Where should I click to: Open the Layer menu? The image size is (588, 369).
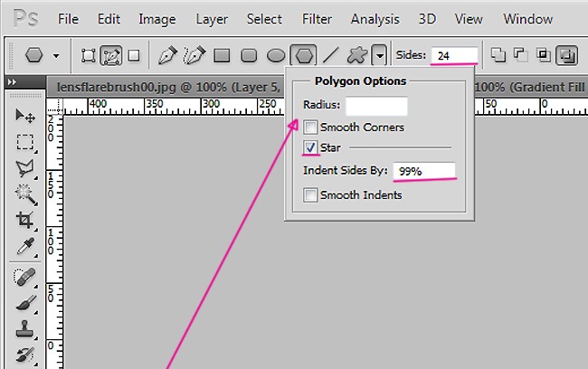[212, 19]
